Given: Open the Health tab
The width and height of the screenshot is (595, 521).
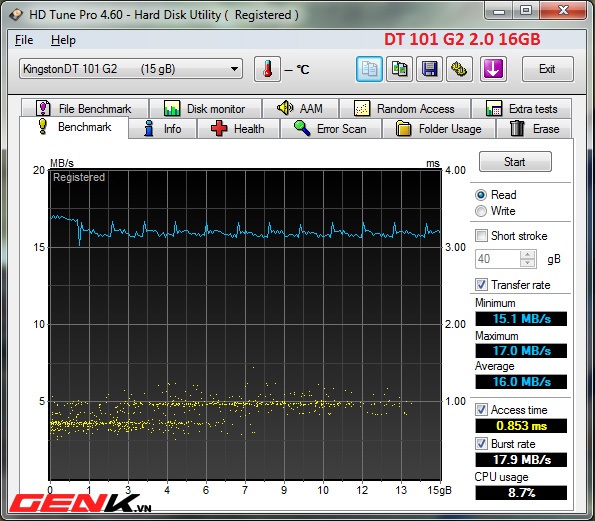Looking at the screenshot, I should (x=238, y=129).
